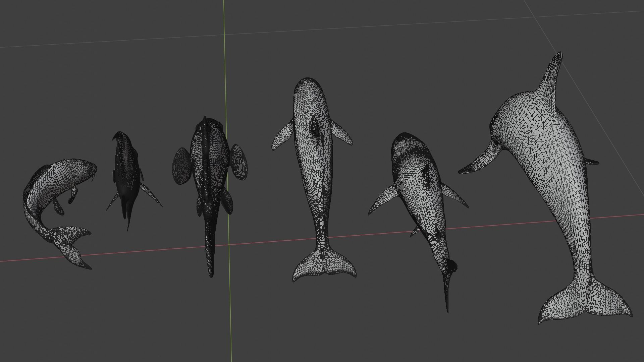Select the large dolphin's left flipper

click(x=481, y=161)
